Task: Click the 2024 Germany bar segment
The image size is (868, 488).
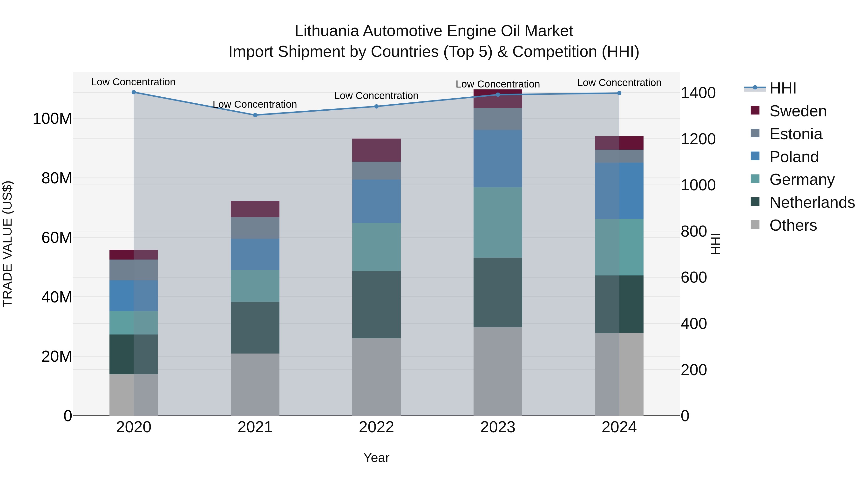Action: 619,247
